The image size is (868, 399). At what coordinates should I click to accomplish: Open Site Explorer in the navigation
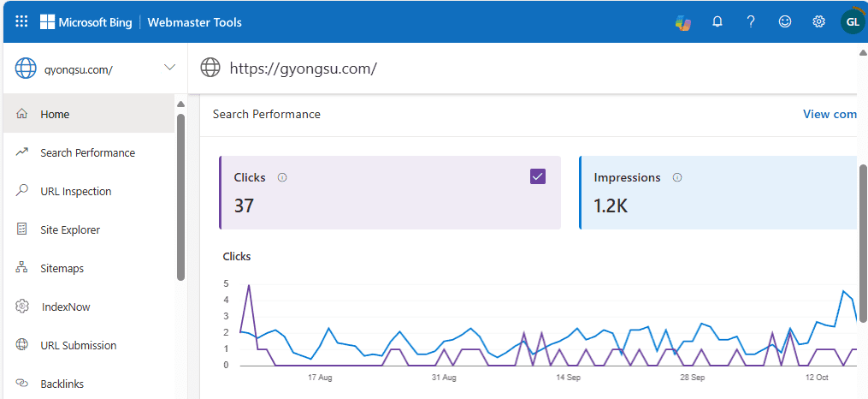pyautogui.click(x=69, y=229)
